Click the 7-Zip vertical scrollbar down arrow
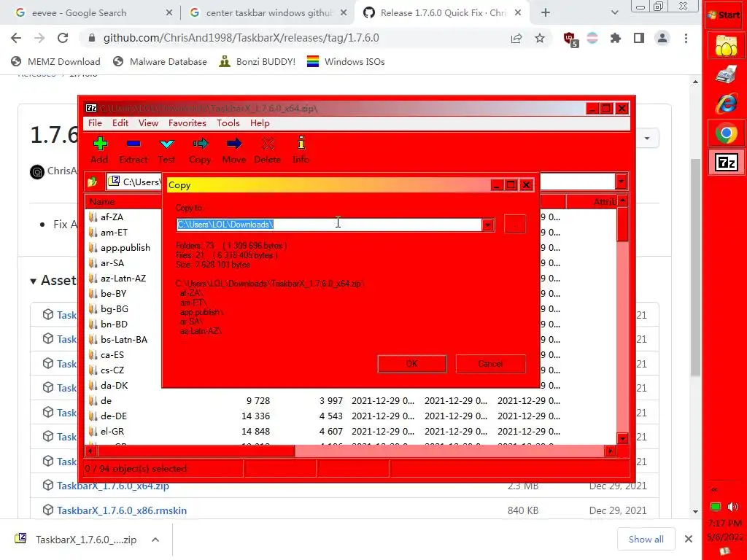 622,438
